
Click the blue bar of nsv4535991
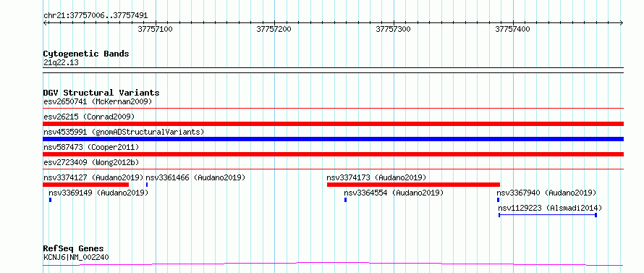point(333,139)
